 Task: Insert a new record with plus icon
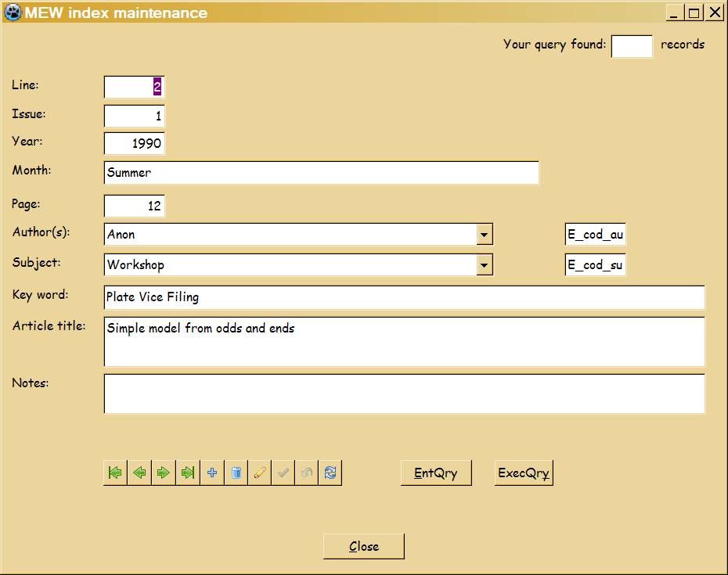click(211, 473)
